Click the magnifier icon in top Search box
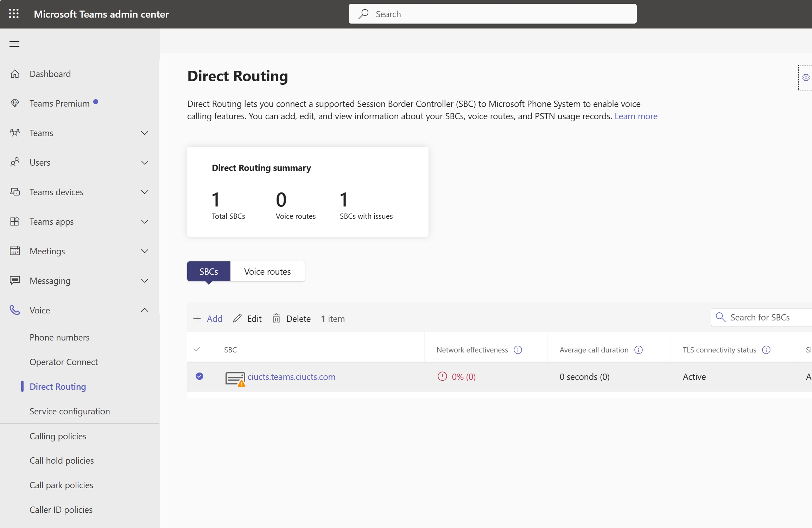Image resolution: width=812 pixels, height=528 pixels. pyautogui.click(x=363, y=14)
